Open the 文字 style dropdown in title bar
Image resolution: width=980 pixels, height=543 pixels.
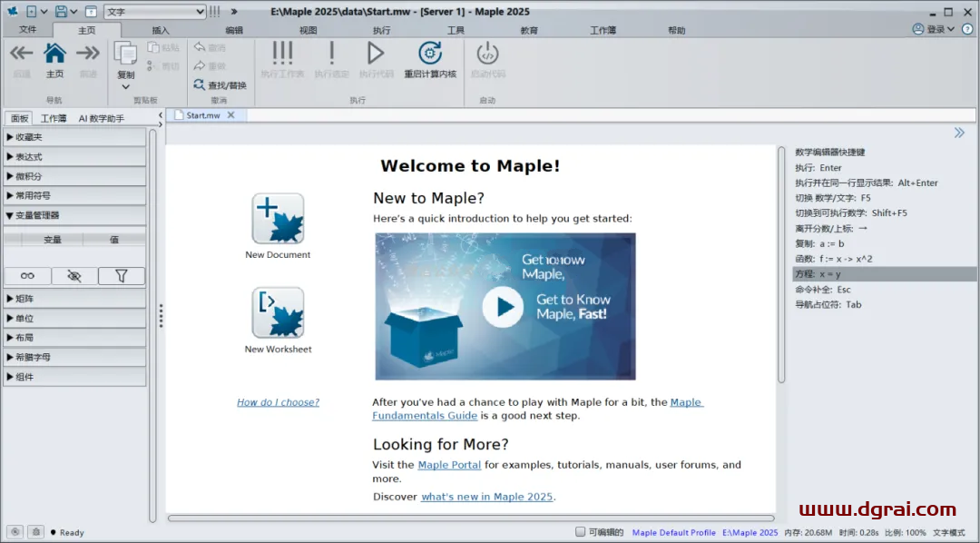155,12
